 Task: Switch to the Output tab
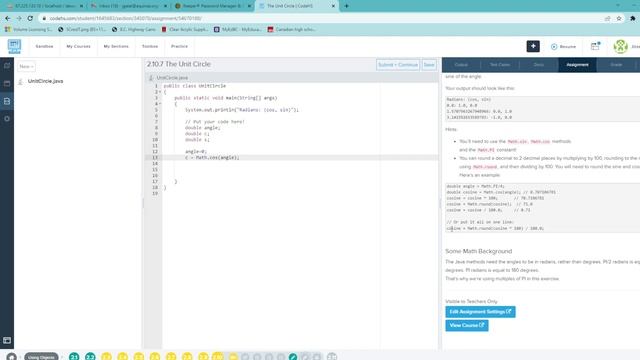click(x=461, y=65)
